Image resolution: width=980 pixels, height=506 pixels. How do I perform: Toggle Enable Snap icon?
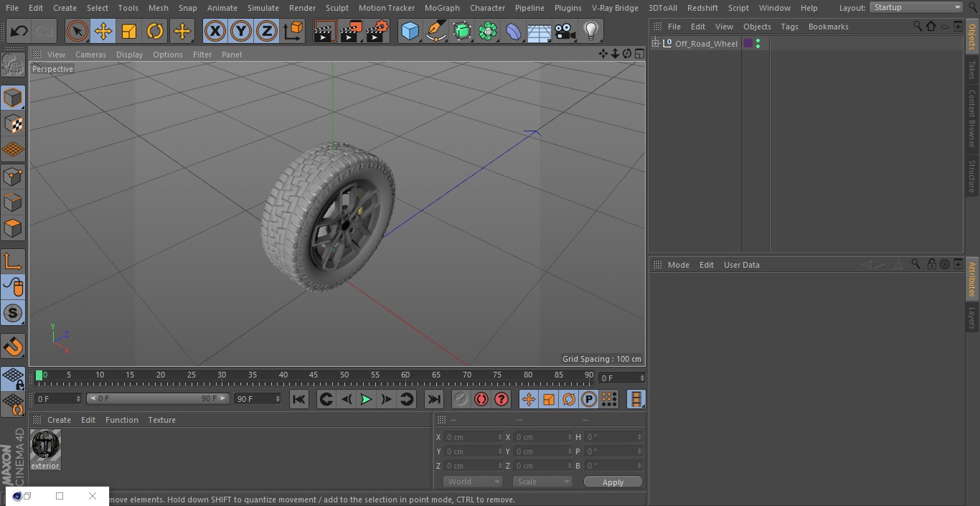pyautogui.click(x=13, y=313)
